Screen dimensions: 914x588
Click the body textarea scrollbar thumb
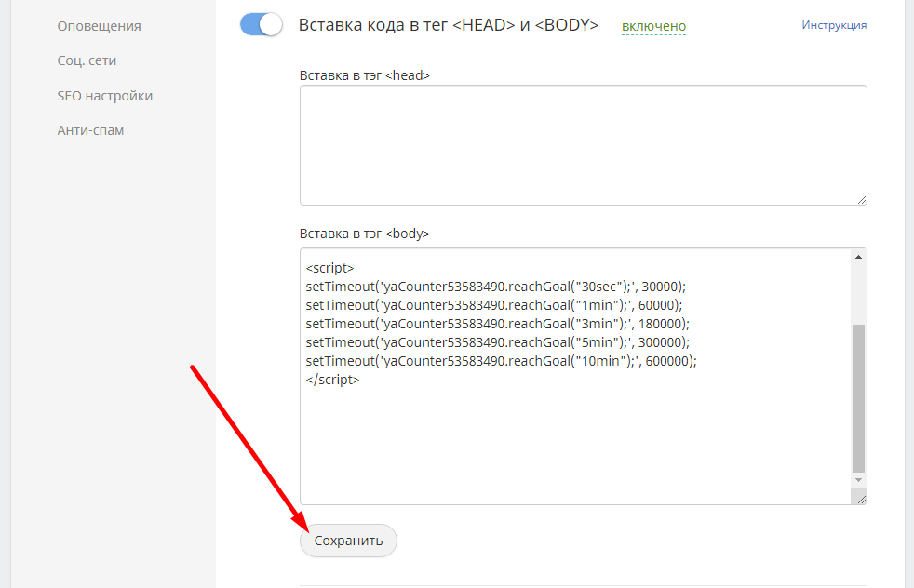tap(858, 398)
